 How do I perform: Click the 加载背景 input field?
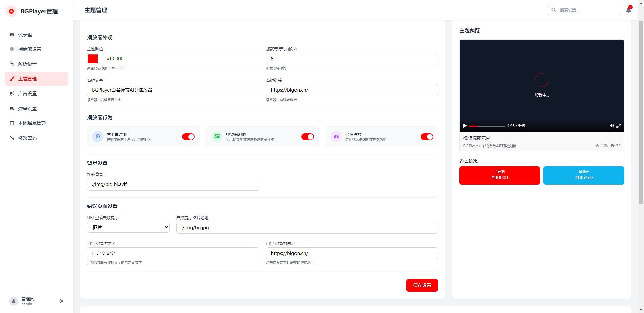tap(173, 185)
